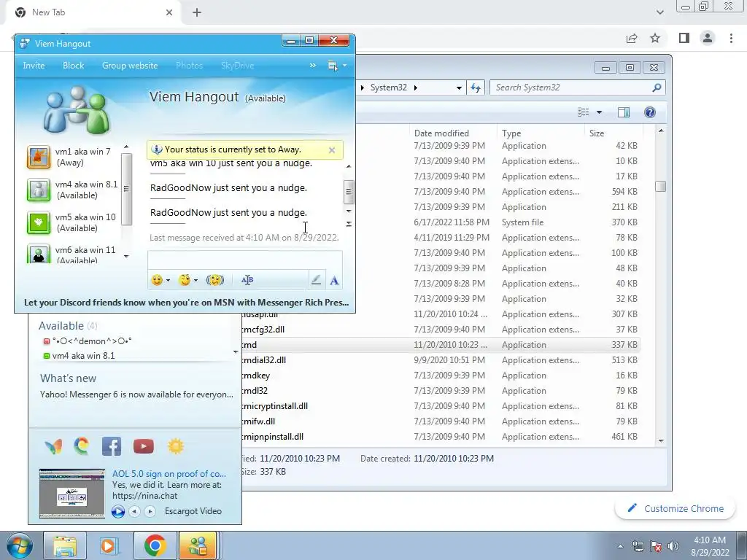
Task: Open Group website menu item
Action: tap(130, 66)
